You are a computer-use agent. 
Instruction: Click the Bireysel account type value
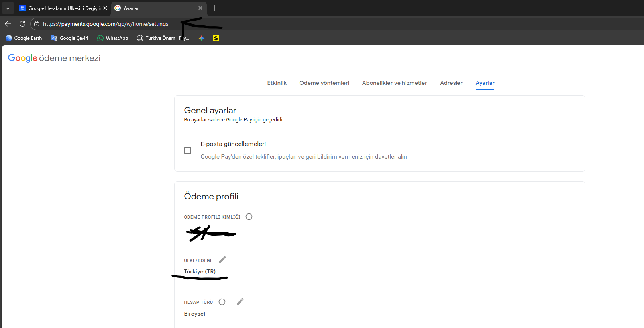(x=194, y=314)
